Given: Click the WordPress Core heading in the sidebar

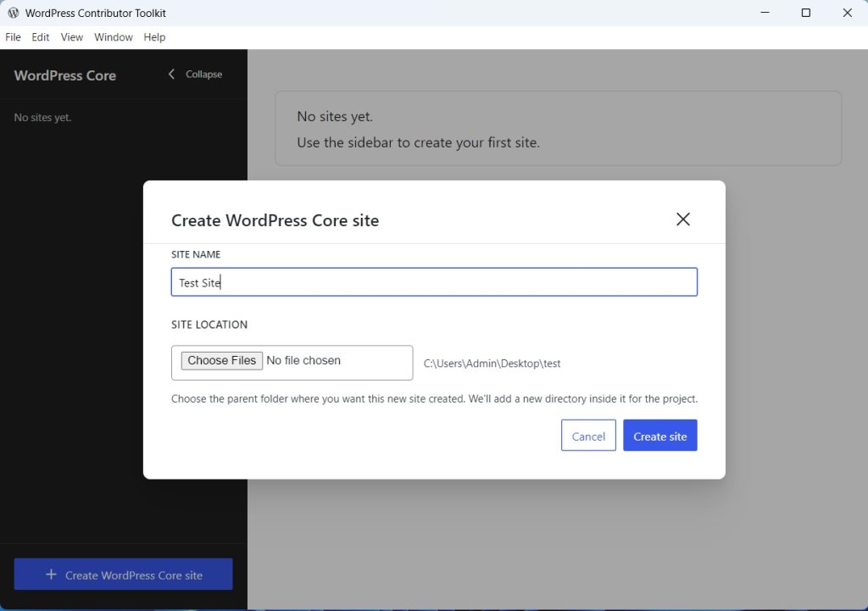Looking at the screenshot, I should point(64,75).
